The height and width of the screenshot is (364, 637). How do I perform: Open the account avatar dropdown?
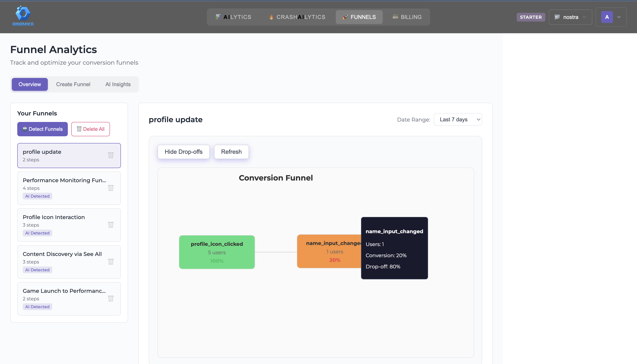coord(611,17)
